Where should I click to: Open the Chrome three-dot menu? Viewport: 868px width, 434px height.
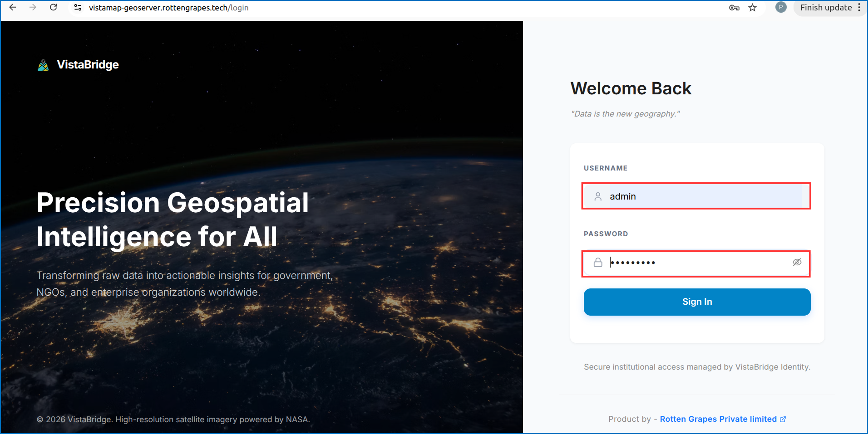click(859, 8)
